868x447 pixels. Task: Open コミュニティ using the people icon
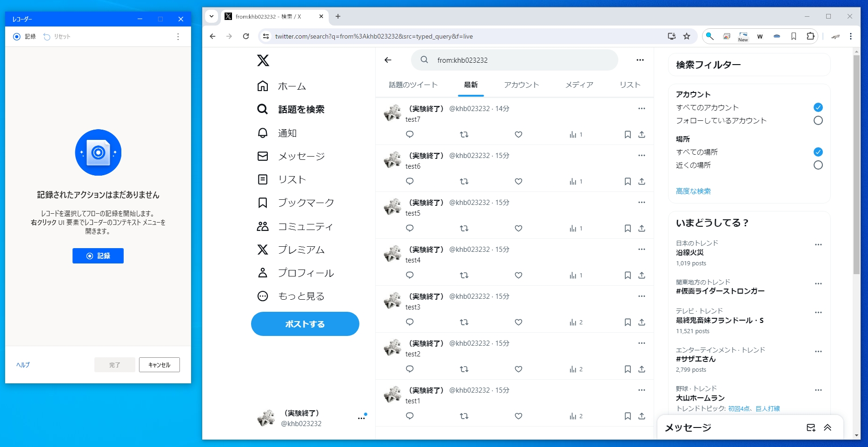coord(263,226)
